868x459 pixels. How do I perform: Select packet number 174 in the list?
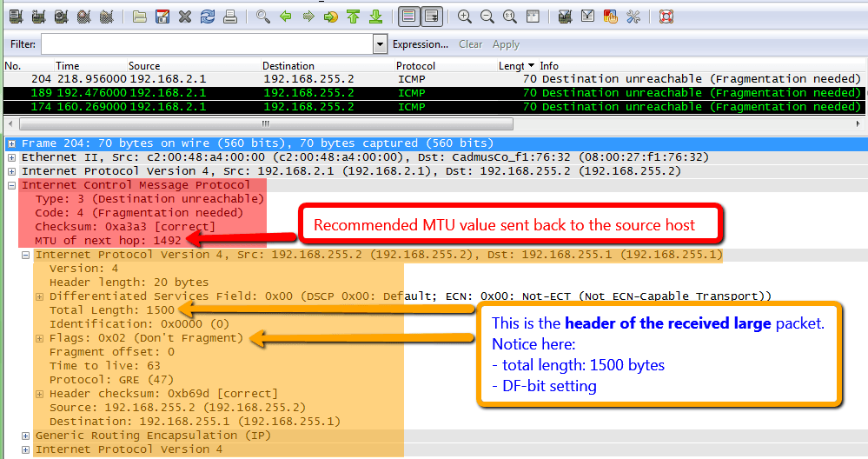(435, 107)
